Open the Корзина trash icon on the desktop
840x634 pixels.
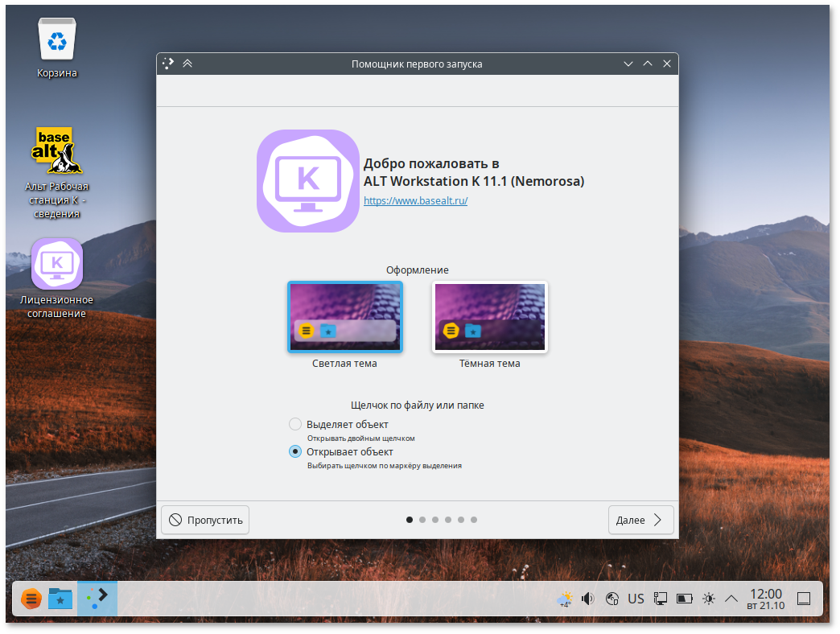point(56,40)
